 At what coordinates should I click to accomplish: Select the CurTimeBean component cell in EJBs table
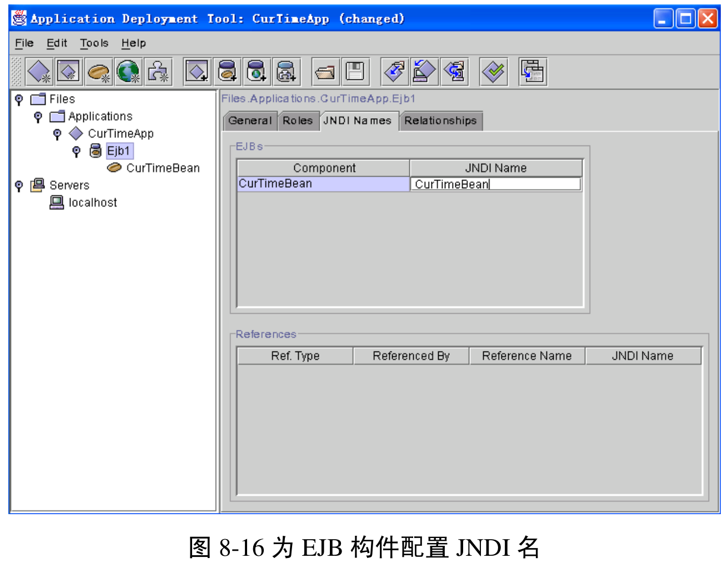pyautogui.click(x=323, y=184)
